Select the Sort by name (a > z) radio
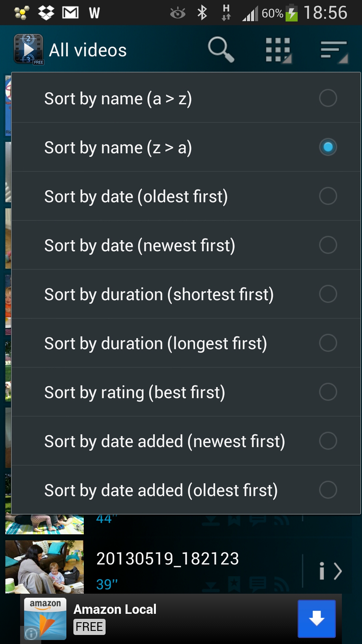The image size is (362, 644). tap(328, 98)
